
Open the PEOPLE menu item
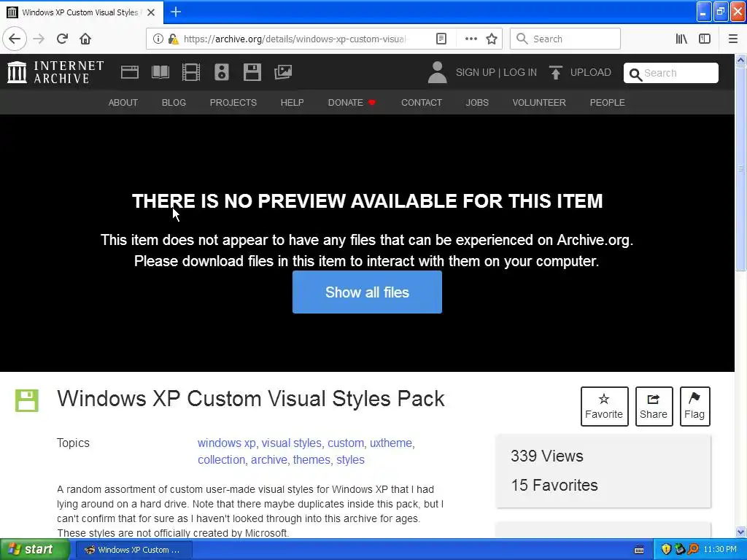pos(608,102)
